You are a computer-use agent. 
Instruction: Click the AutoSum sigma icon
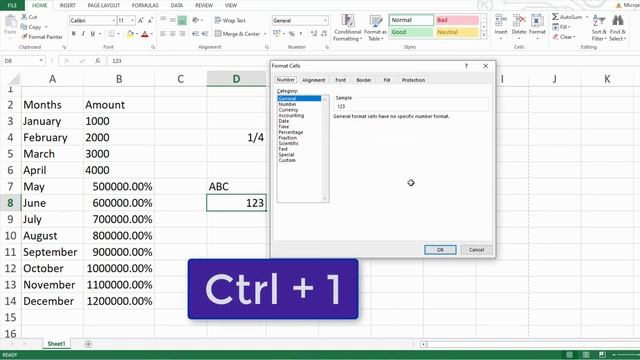555,17
